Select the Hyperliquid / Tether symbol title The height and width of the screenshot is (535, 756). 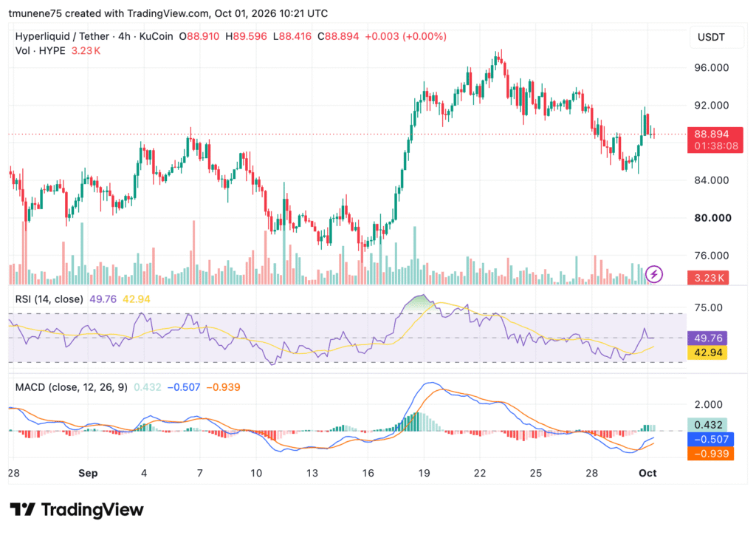62,36
